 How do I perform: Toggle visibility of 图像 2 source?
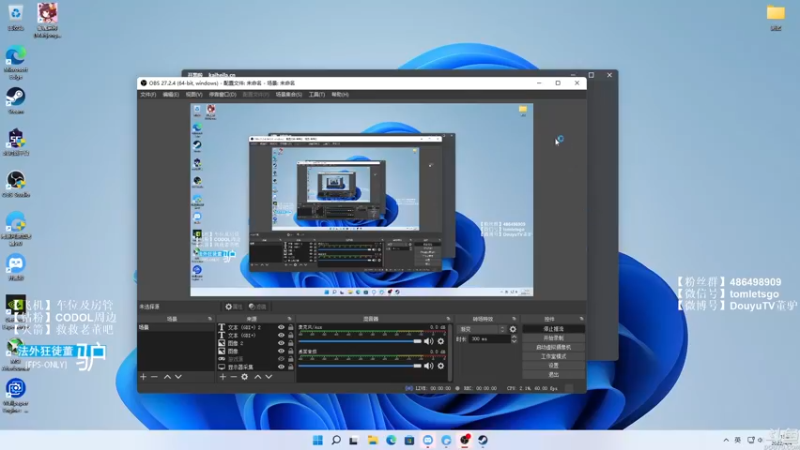coord(281,343)
